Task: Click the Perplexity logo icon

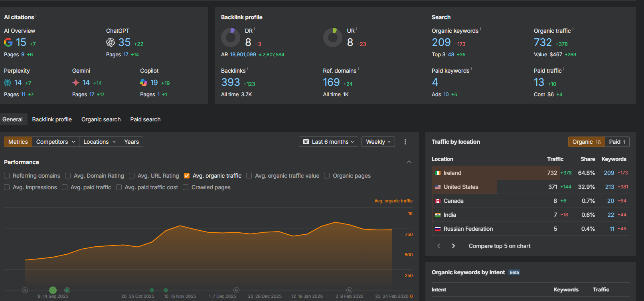Action: 8,83
